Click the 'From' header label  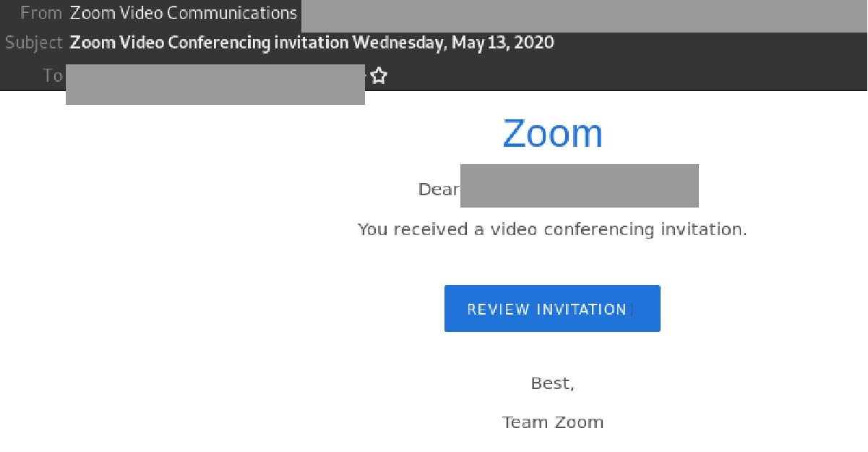coord(41,13)
